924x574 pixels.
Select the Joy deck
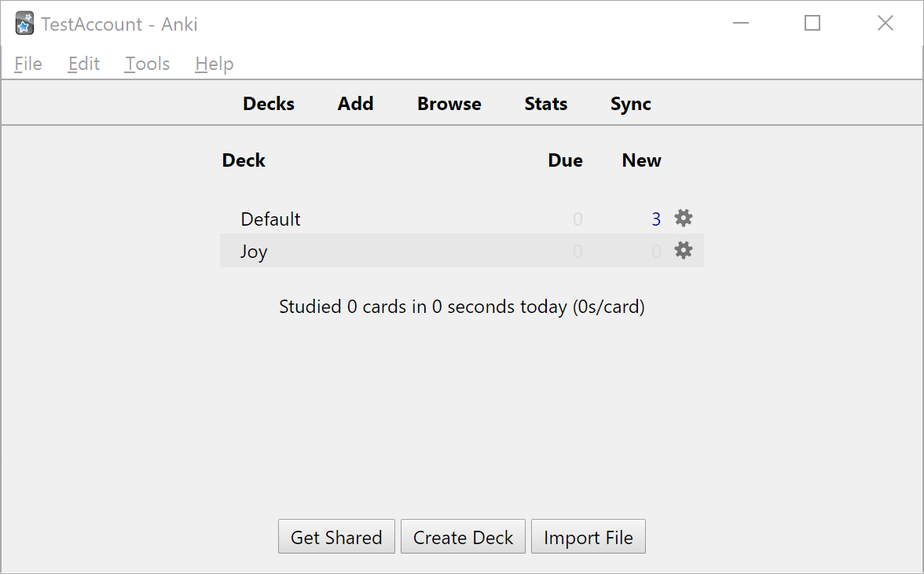[x=253, y=251]
